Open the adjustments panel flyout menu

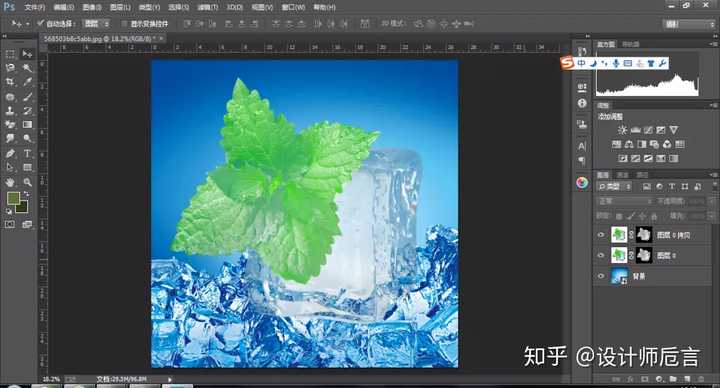(x=714, y=106)
